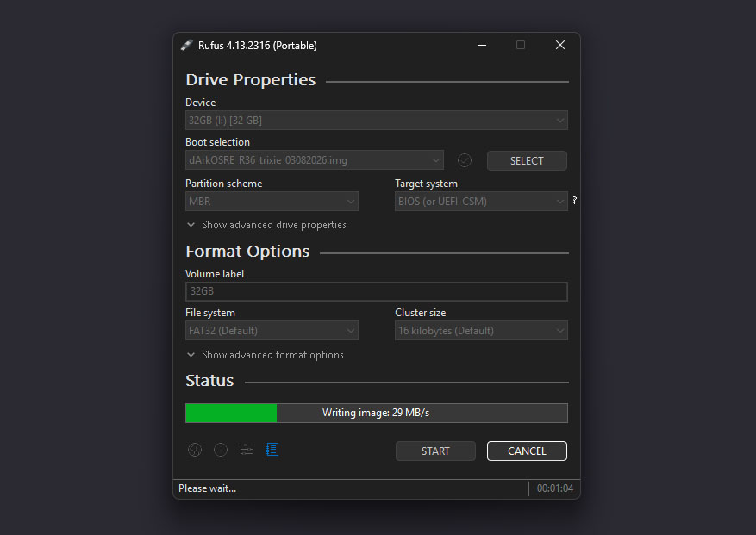
Task: Open the language globe icon
Action: click(195, 450)
